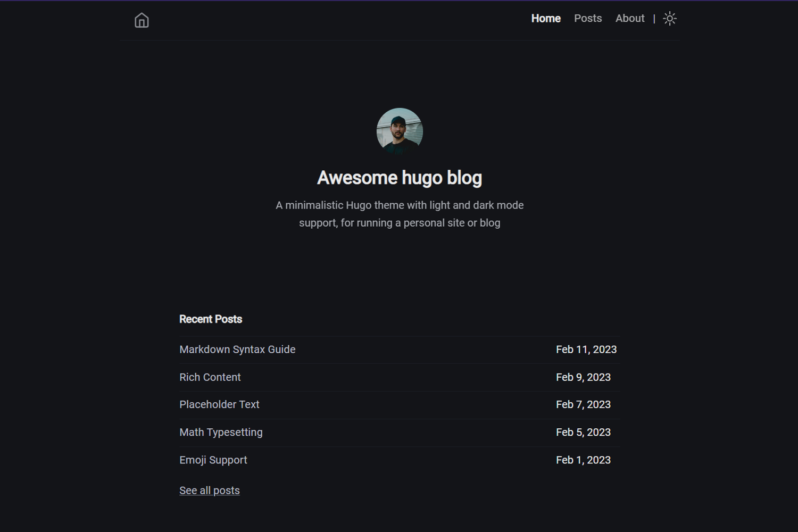Click the profile avatar photo

coord(399,130)
